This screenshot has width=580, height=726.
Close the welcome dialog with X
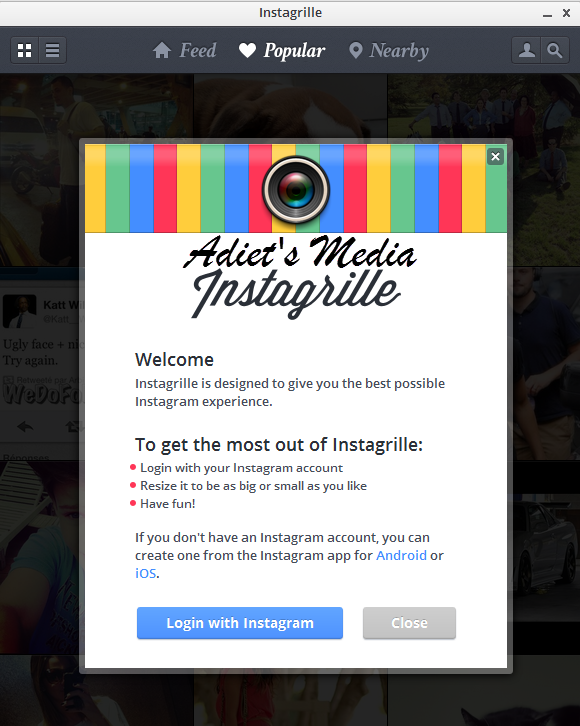coord(495,156)
